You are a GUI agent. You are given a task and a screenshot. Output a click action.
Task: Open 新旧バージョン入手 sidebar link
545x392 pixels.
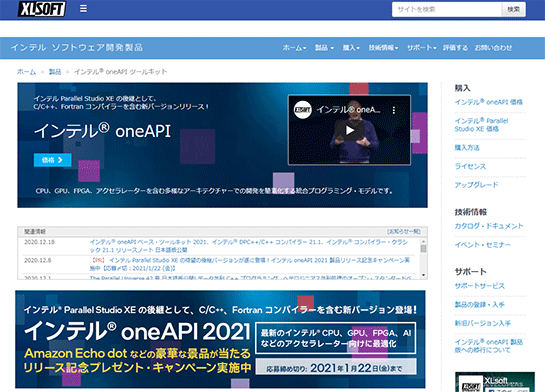click(483, 323)
